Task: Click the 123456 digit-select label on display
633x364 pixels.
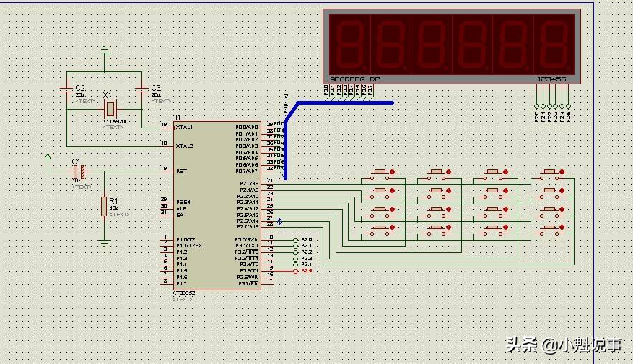Action: coord(552,79)
